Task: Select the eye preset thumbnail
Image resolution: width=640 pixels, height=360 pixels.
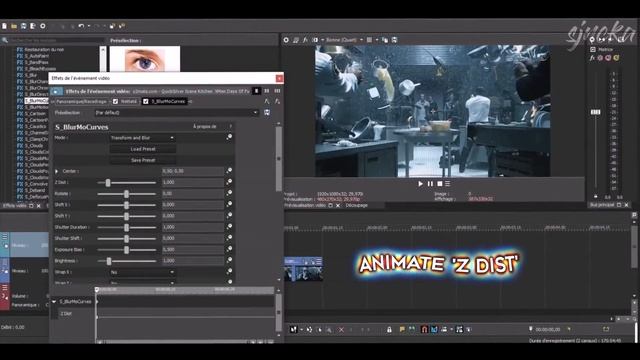Action: click(145, 59)
